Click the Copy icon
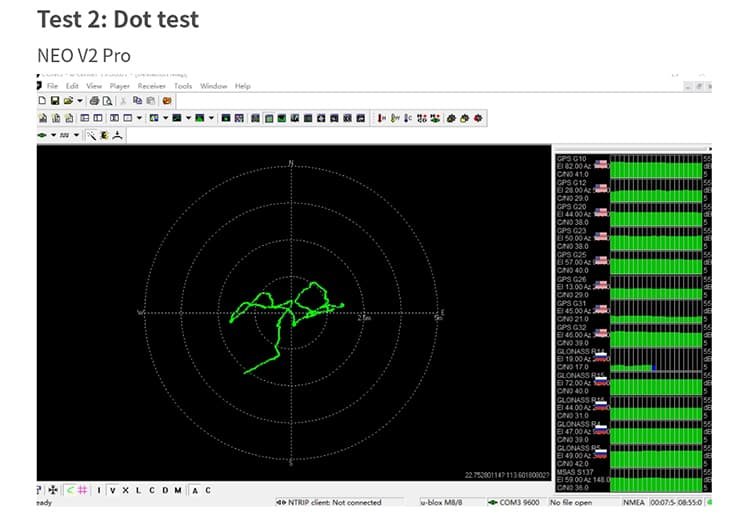This screenshot has height=524, width=750. point(137,100)
